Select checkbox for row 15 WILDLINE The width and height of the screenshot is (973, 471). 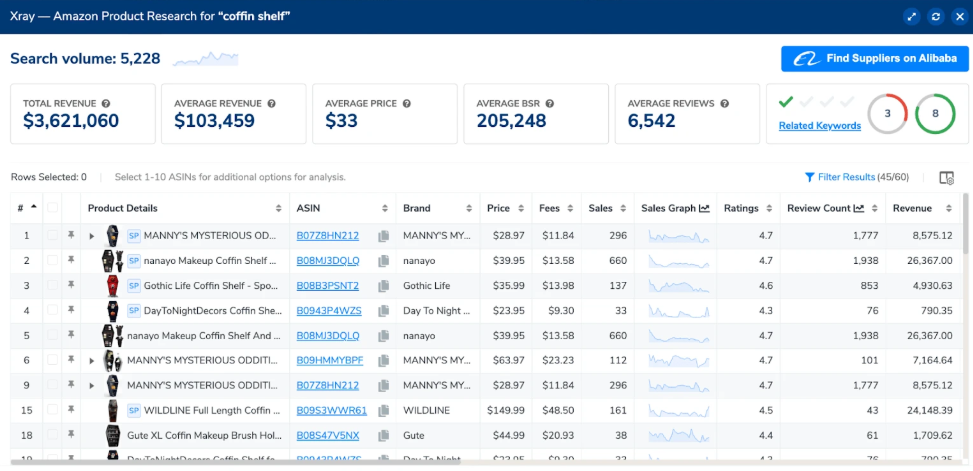pyautogui.click(x=53, y=410)
